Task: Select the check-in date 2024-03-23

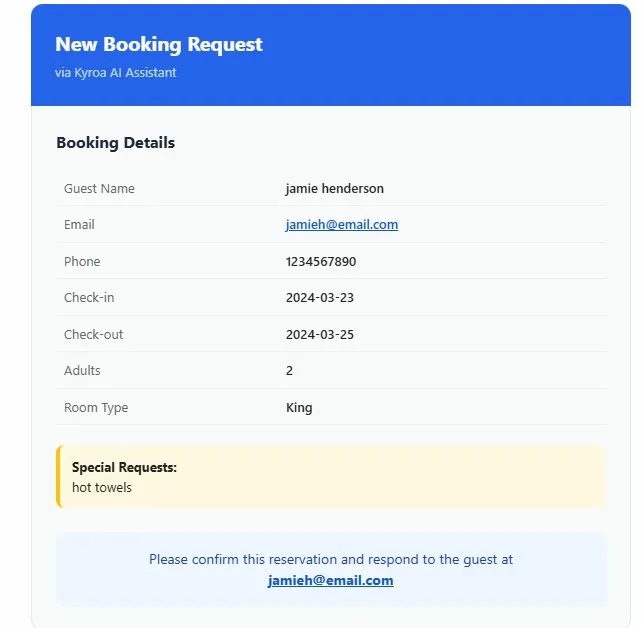Action: (319, 298)
